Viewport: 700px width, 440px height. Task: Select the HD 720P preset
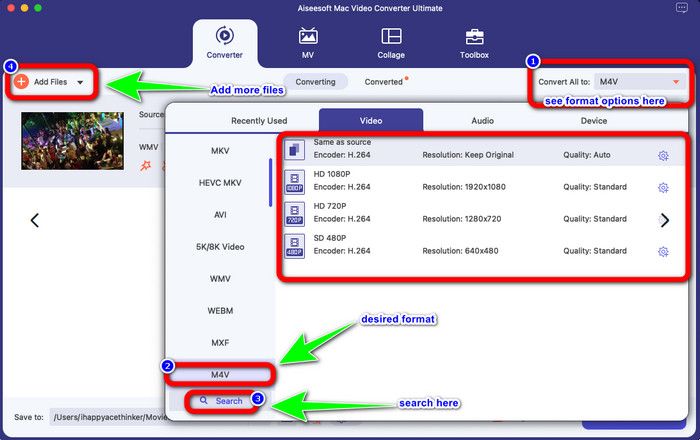[484, 213]
